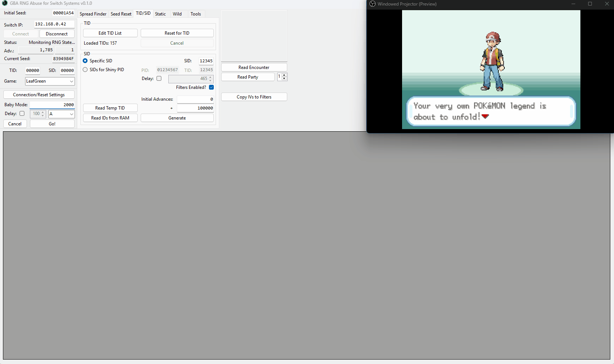Click the Read Party button
Viewport: 614px width, 364px height.
[x=248, y=77]
